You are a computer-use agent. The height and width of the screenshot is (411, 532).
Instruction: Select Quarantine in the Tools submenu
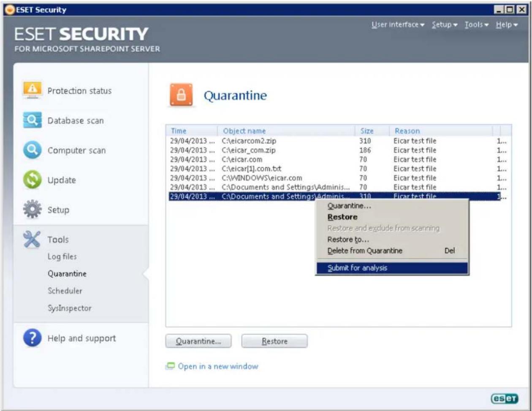pos(67,273)
